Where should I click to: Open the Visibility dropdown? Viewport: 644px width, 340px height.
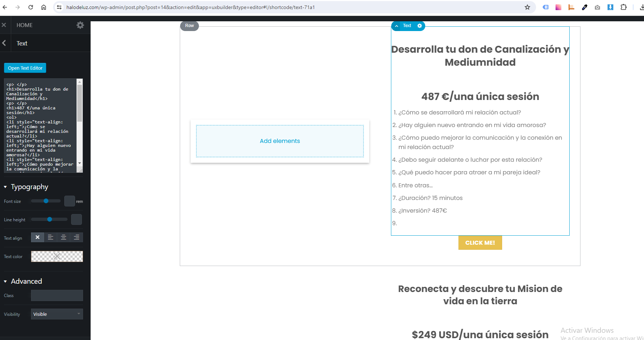tap(57, 314)
